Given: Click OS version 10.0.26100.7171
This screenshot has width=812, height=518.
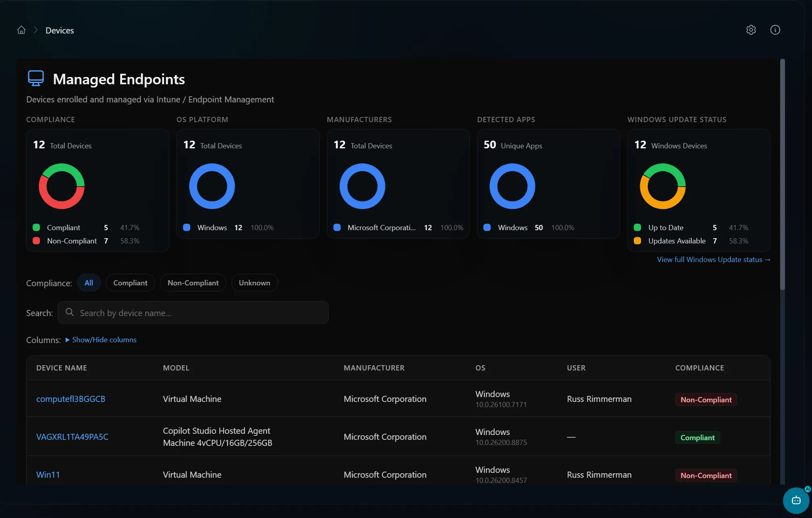Looking at the screenshot, I should coord(501,405).
